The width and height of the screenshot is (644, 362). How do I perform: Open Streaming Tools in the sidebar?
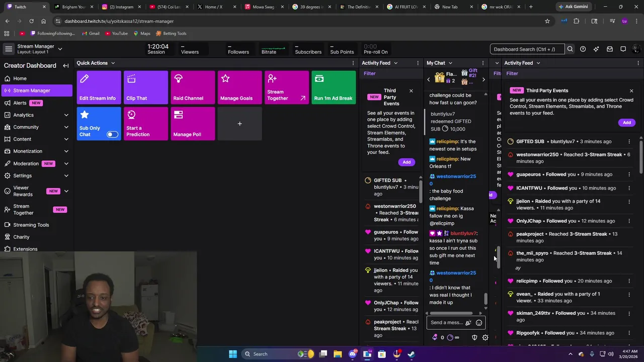(36, 225)
